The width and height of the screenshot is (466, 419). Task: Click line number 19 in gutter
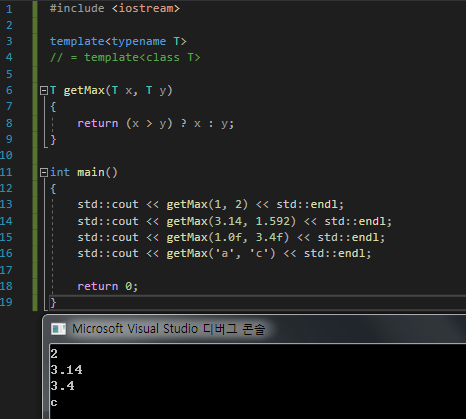click(x=6, y=302)
